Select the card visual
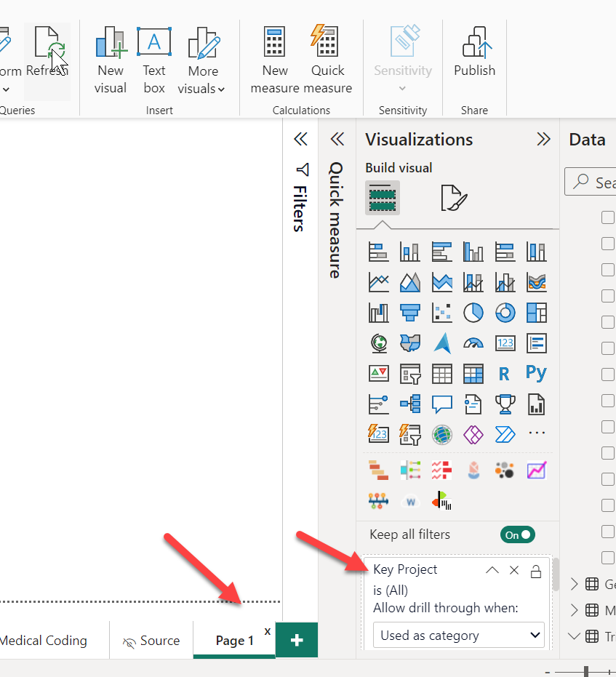 coord(505,343)
